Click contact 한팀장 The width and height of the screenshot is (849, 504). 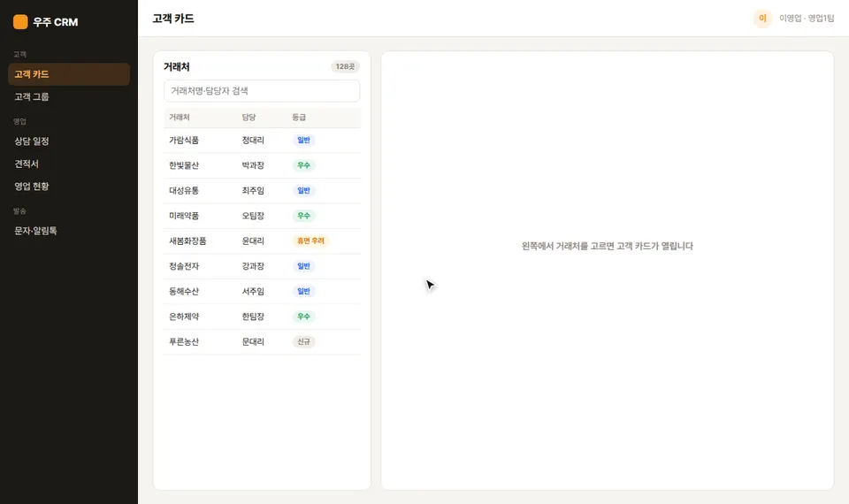253,317
